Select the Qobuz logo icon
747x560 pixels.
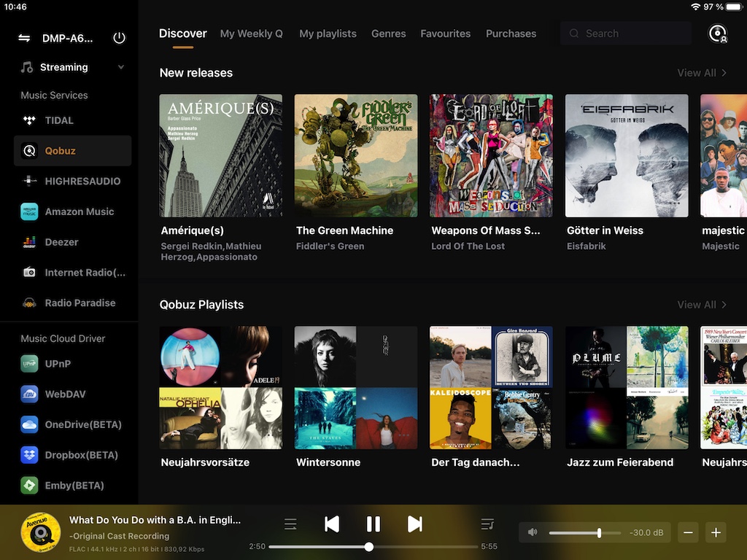pyautogui.click(x=29, y=151)
